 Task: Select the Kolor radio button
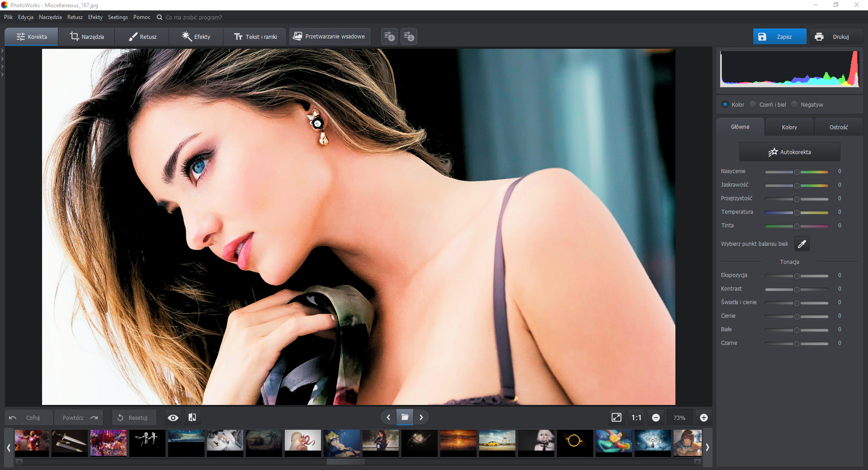725,104
